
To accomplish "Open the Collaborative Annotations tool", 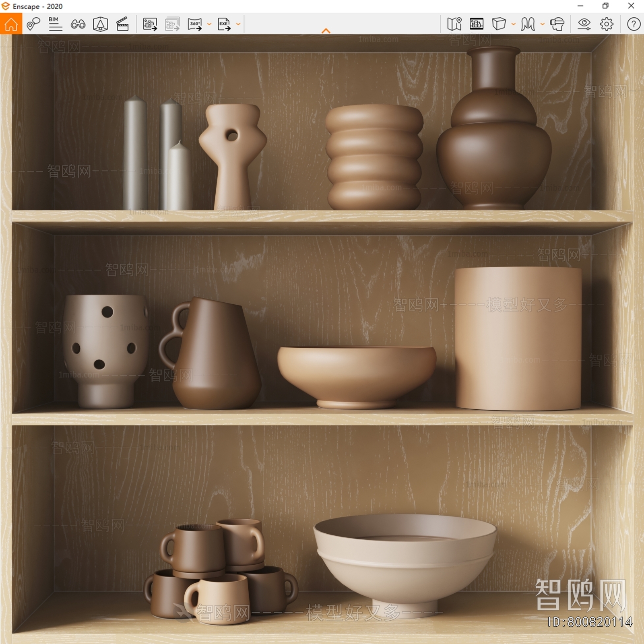I will [33, 24].
